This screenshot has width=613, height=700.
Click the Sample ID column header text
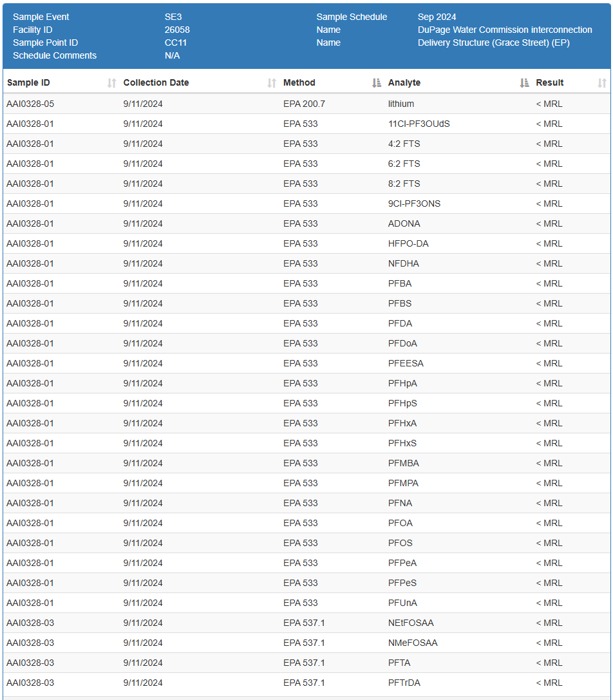click(28, 83)
